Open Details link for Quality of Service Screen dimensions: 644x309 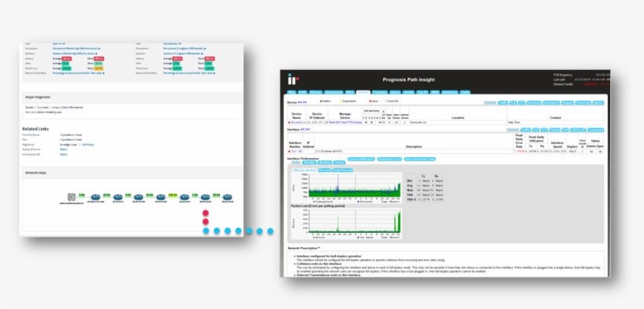64,149
